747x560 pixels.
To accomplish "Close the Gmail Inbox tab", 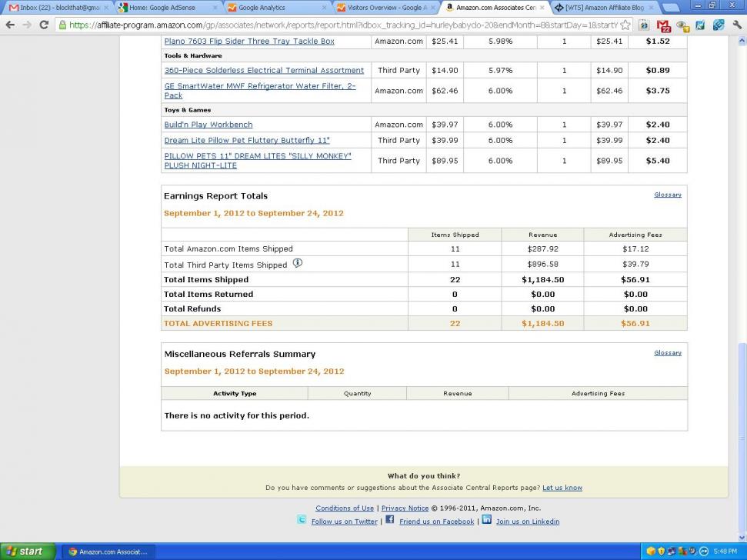I will (x=105, y=8).
